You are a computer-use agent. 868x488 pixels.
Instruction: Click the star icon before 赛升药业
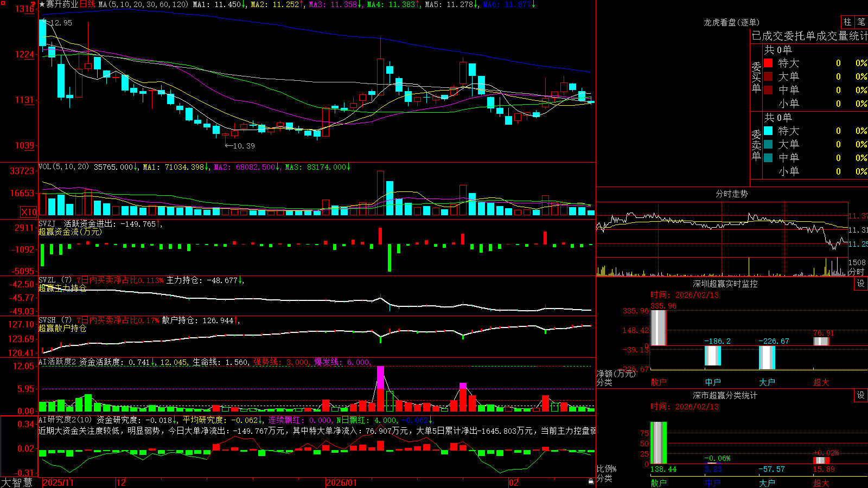click(x=42, y=4)
